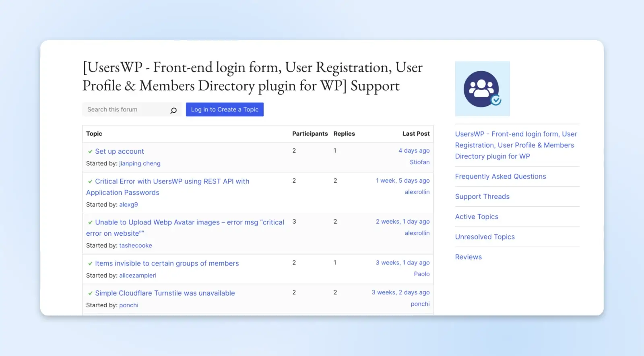Viewport: 644px width, 356px height.
Task: Jump to the 4 days ago last post
Action: click(x=414, y=150)
